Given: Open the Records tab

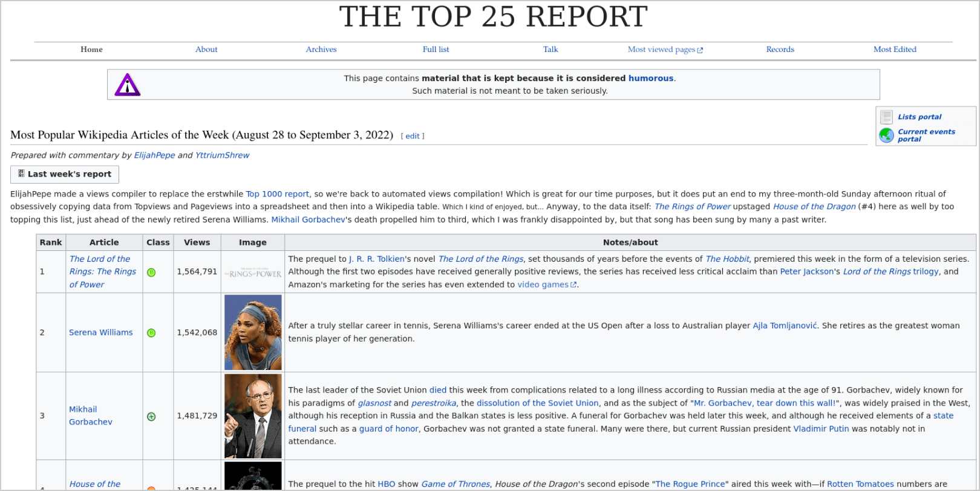Looking at the screenshot, I should click(780, 50).
